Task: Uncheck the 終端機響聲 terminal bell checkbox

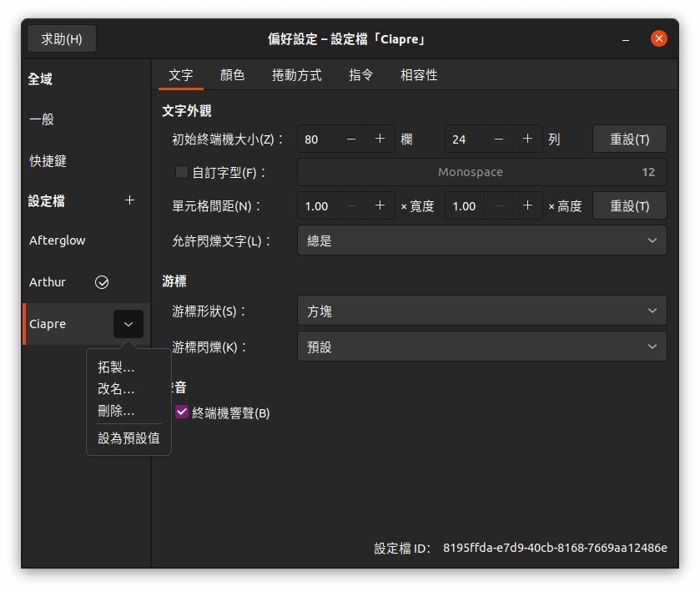Action: (181, 412)
